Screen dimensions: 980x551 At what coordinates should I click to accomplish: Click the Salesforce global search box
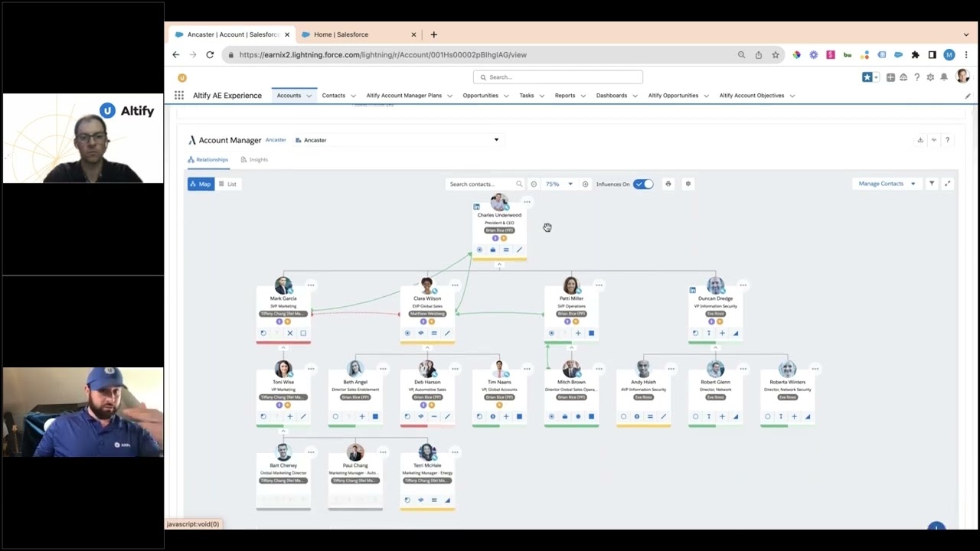click(558, 77)
